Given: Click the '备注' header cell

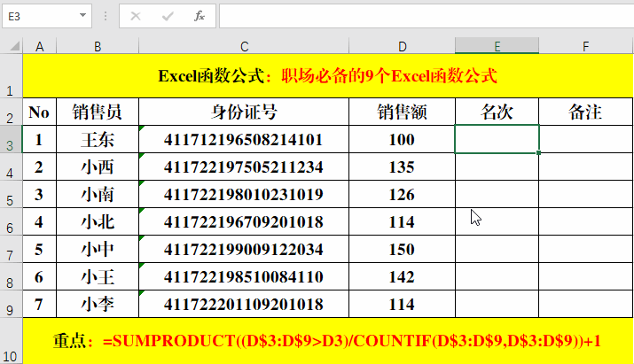Looking at the screenshot, I should click(586, 112).
